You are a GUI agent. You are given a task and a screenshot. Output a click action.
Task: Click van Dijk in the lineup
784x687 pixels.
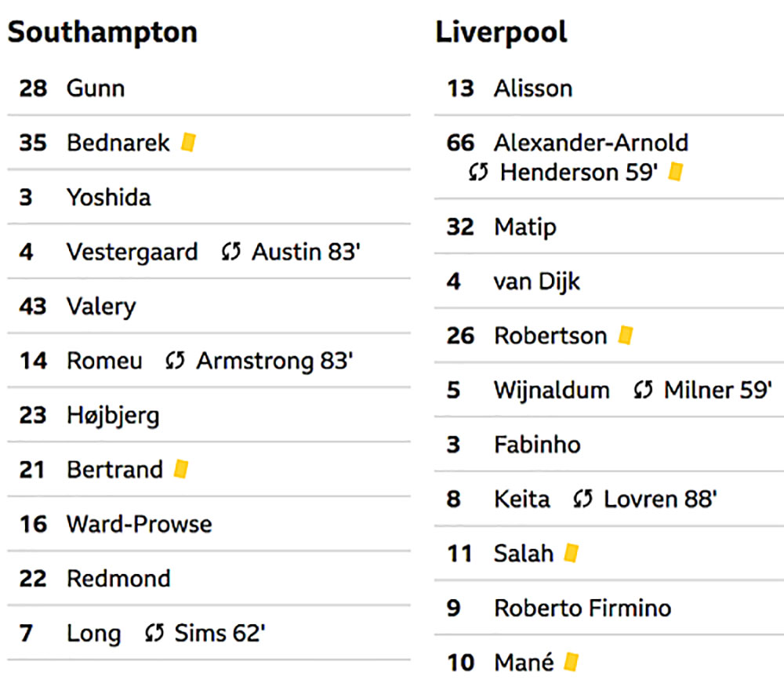[x=536, y=282]
